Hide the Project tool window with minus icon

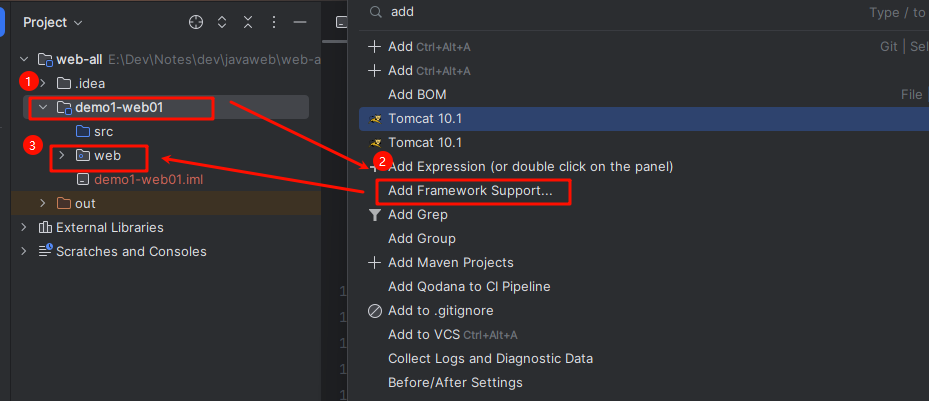tap(300, 23)
